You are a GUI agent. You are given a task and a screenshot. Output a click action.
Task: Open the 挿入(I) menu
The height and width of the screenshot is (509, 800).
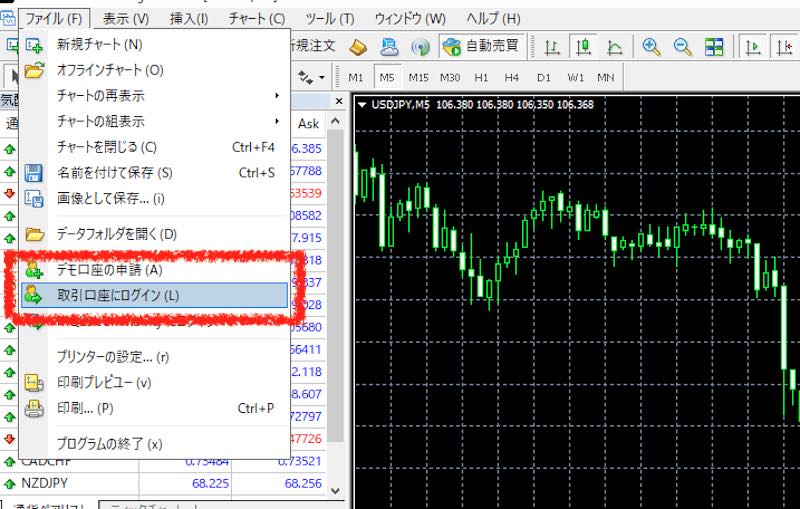[189, 19]
